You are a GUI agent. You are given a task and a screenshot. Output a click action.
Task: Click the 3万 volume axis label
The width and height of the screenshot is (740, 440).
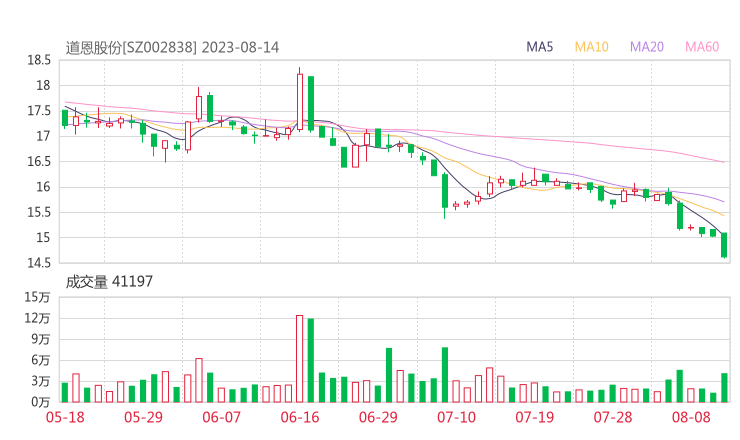41,381
